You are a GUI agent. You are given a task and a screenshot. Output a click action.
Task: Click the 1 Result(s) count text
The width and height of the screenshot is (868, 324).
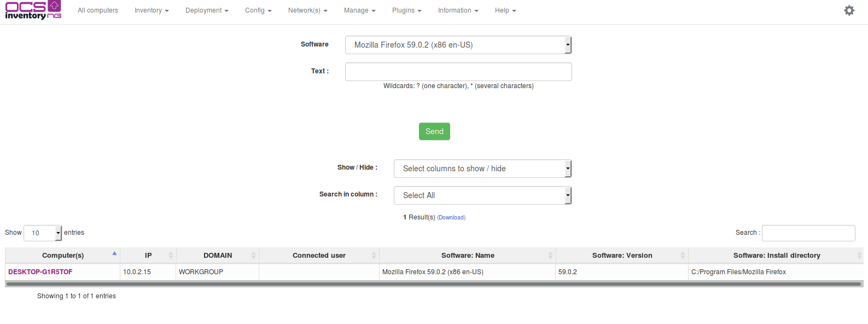click(x=419, y=217)
